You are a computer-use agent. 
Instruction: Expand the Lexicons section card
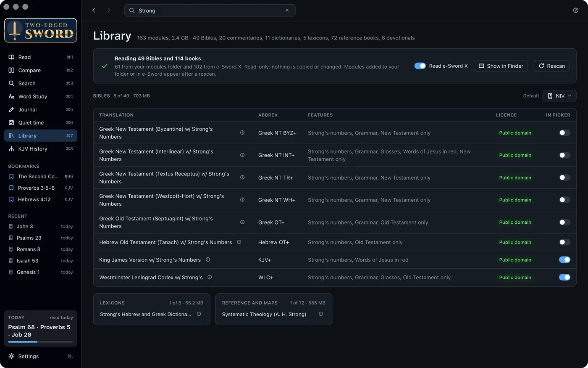tap(152, 309)
